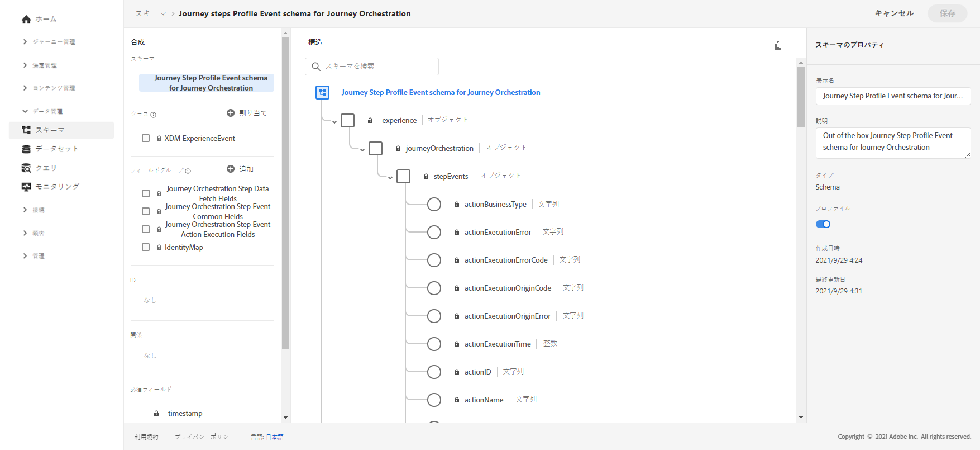The height and width of the screenshot is (450, 980).
Task: Click the plus icon to assign class
Action: [231, 113]
